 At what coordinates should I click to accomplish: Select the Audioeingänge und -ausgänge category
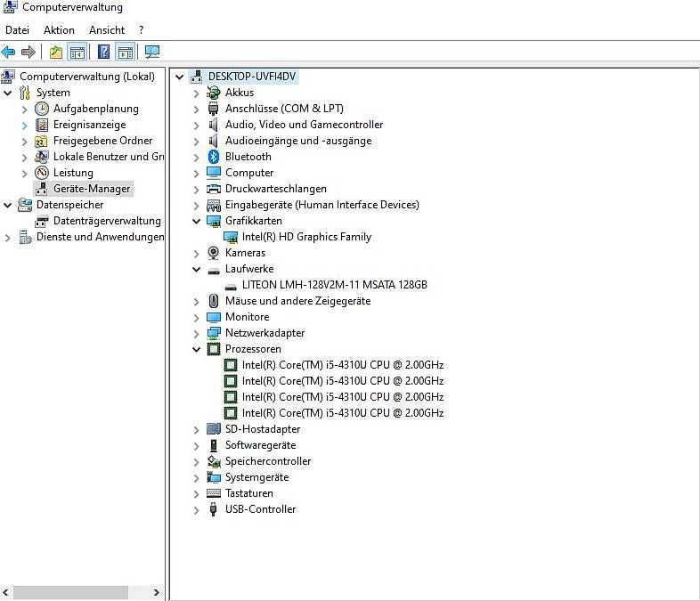(x=298, y=141)
